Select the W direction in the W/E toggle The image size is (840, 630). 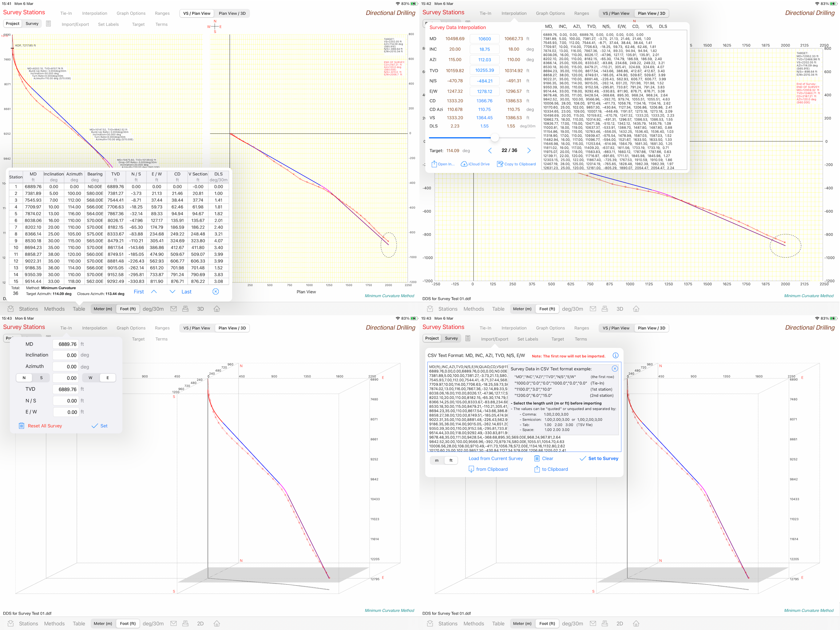[x=90, y=378]
